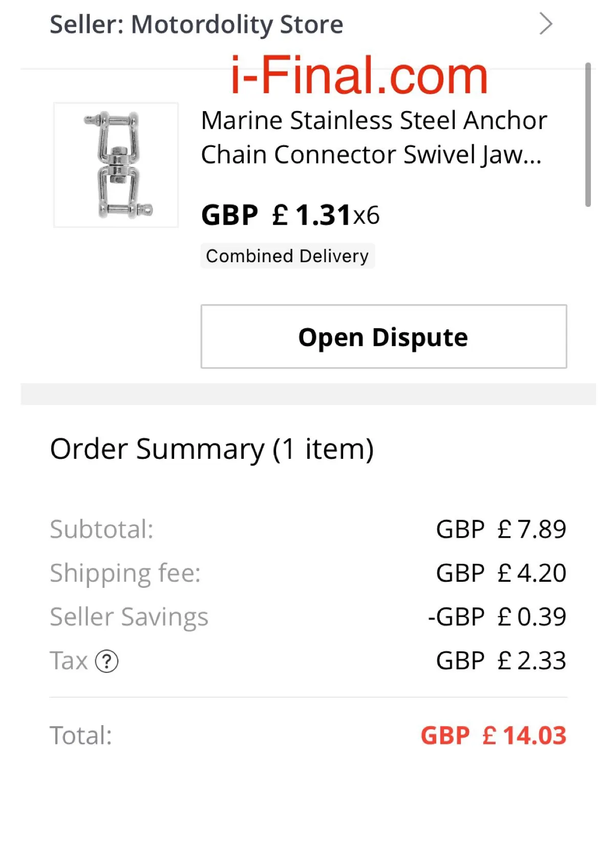Image resolution: width=615 pixels, height=868 pixels.
Task: Click the Order Summary (1 item) heading
Action: coord(211,449)
